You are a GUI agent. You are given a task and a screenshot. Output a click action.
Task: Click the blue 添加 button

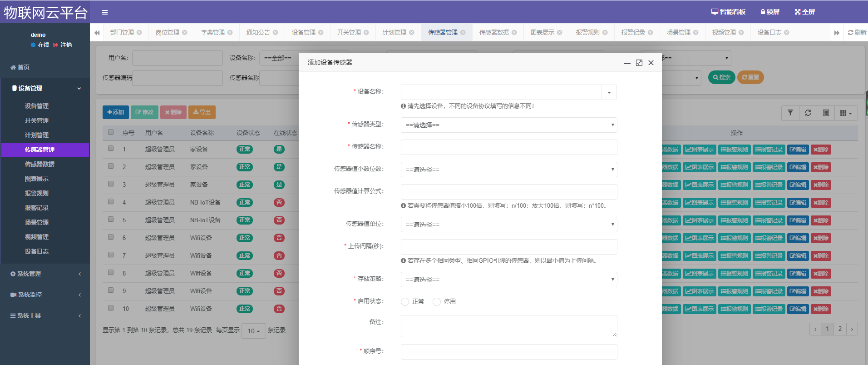coord(116,112)
